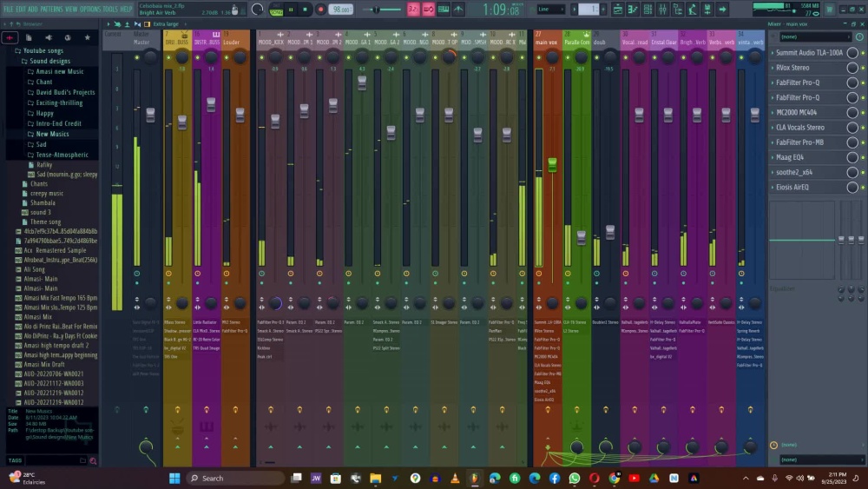
Task: Select the main vox mixer track
Action: [547, 42]
